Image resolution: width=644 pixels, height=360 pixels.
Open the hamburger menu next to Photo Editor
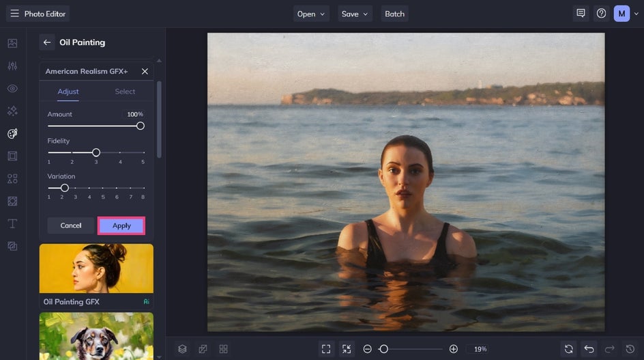tap(14, 14)
